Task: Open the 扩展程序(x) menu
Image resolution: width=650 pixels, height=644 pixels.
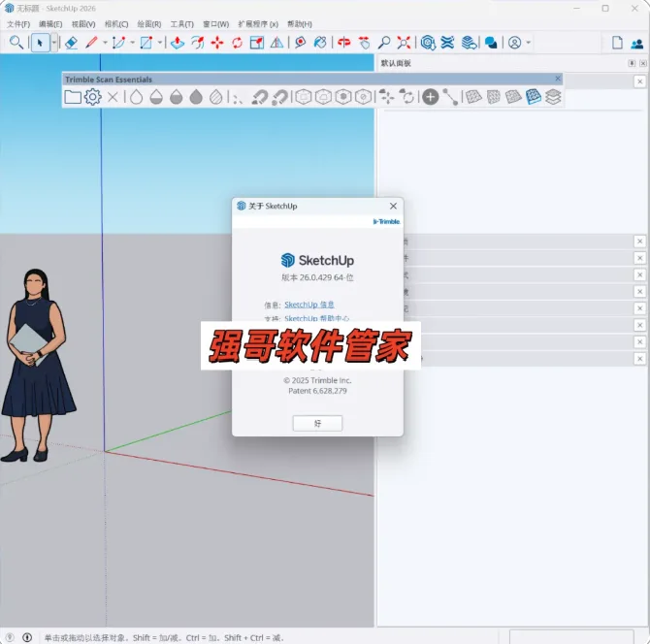Action: pos(258,24)
